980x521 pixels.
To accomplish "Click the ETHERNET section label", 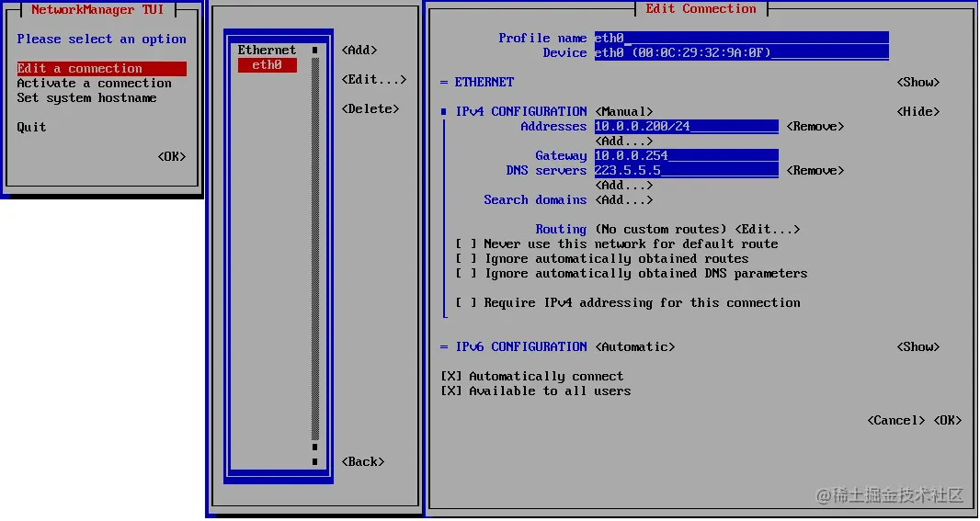I will [x=484, y=83].
